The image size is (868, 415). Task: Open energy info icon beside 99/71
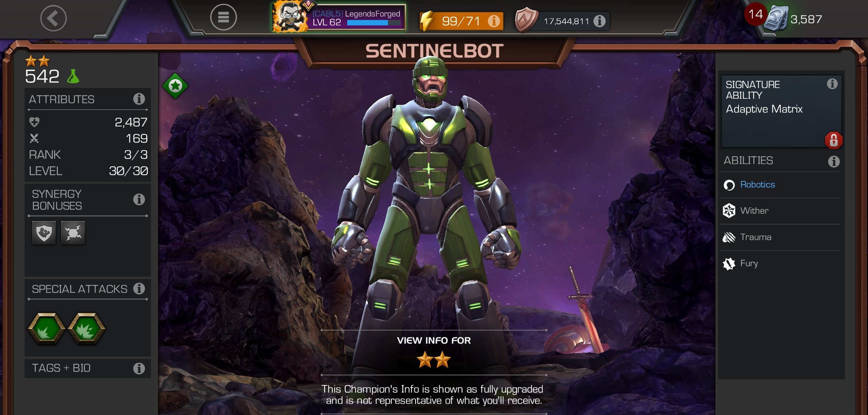[494, 21]
